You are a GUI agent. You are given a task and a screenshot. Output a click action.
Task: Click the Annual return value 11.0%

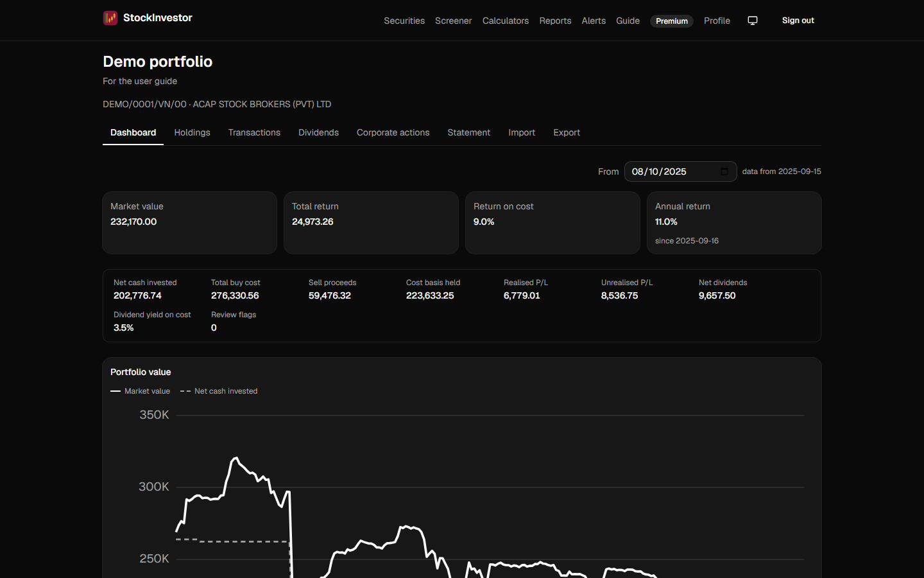(666, 222)
